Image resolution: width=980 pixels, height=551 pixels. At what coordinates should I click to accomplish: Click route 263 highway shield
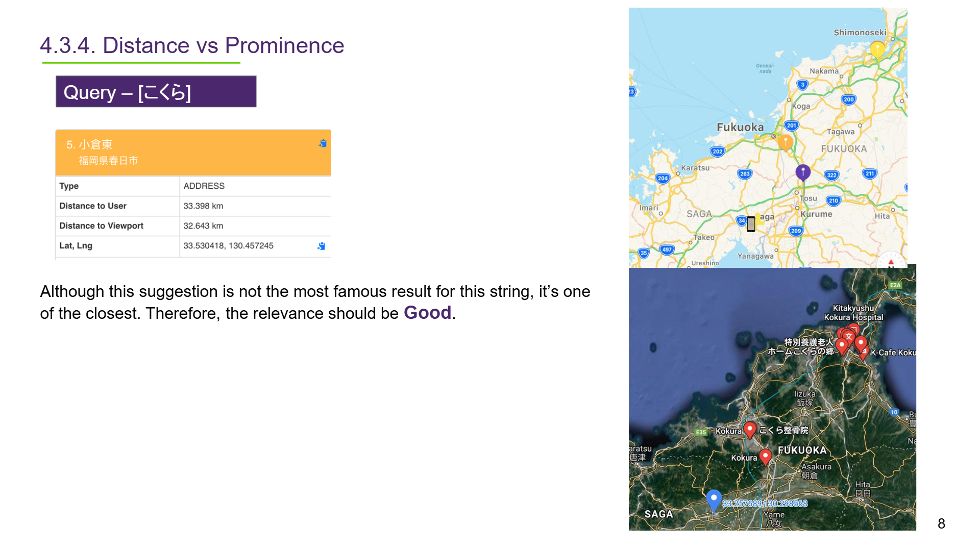pyautogui.click(x=745, y=174)
